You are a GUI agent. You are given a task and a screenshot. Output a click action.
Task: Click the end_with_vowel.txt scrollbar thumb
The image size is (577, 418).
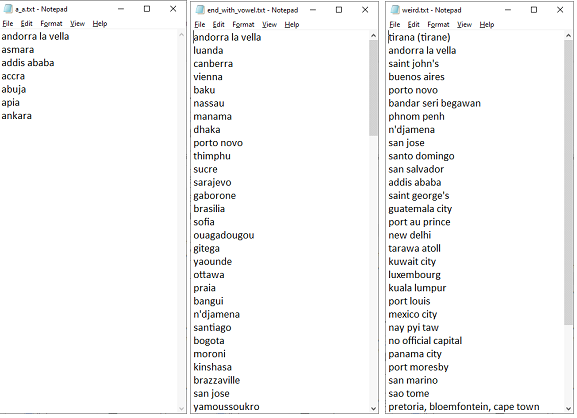pyautogui.click(x=373, y=88)
